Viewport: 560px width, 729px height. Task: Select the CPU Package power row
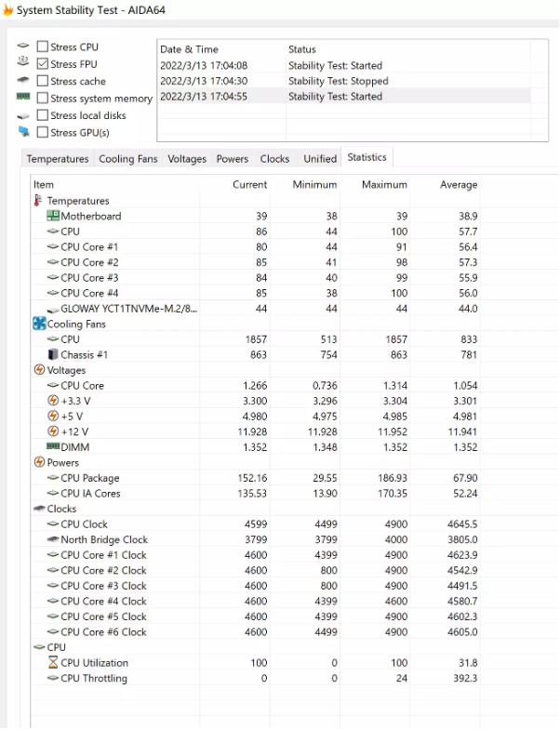pos(255,478)
